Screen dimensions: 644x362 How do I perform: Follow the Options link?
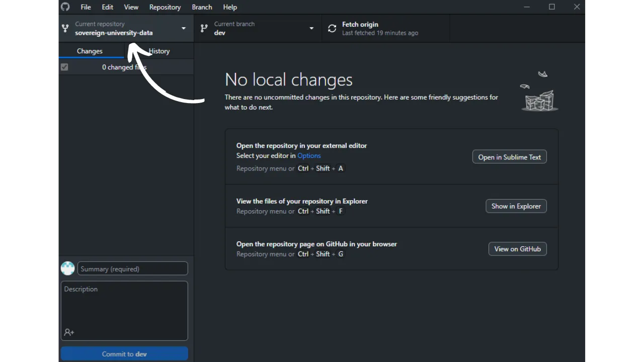[x=309, y=156]
